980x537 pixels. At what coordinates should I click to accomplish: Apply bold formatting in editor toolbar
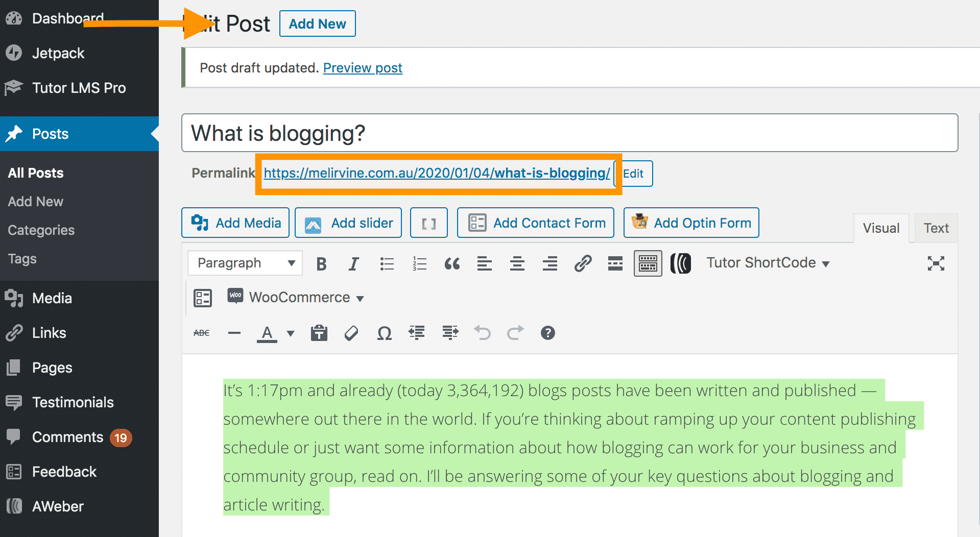click(x=321, y=264)
